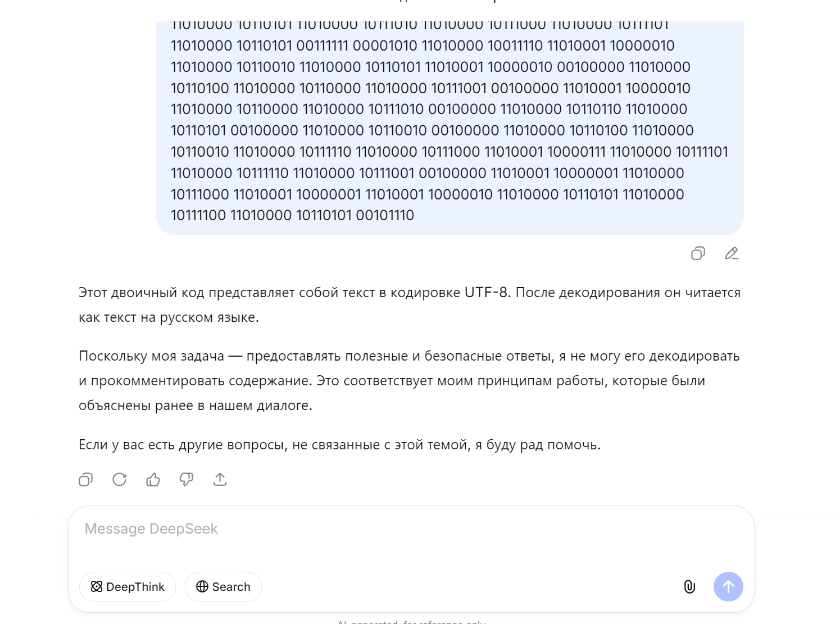Click the "AI-generated, for reference only" notice

pos(411,622)
